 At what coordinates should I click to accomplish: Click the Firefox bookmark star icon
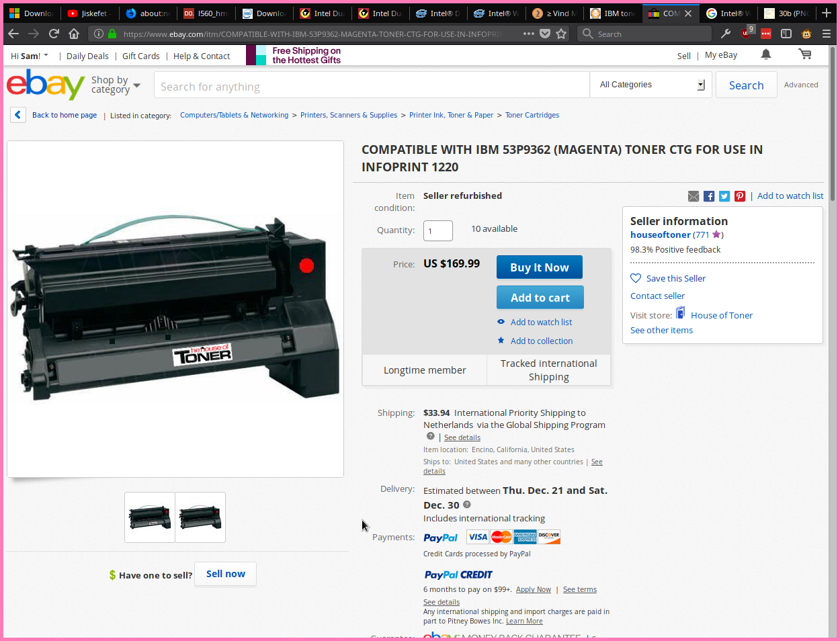[561, 34]
